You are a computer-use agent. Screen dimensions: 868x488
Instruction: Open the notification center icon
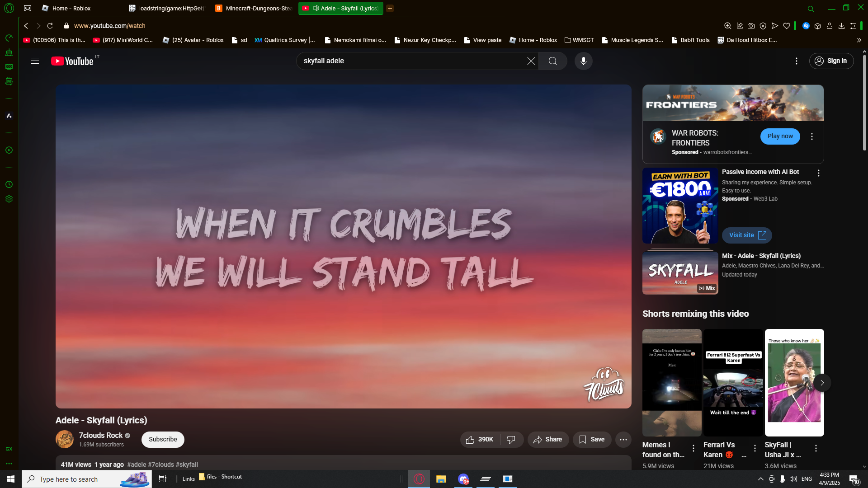pos(854,479)
